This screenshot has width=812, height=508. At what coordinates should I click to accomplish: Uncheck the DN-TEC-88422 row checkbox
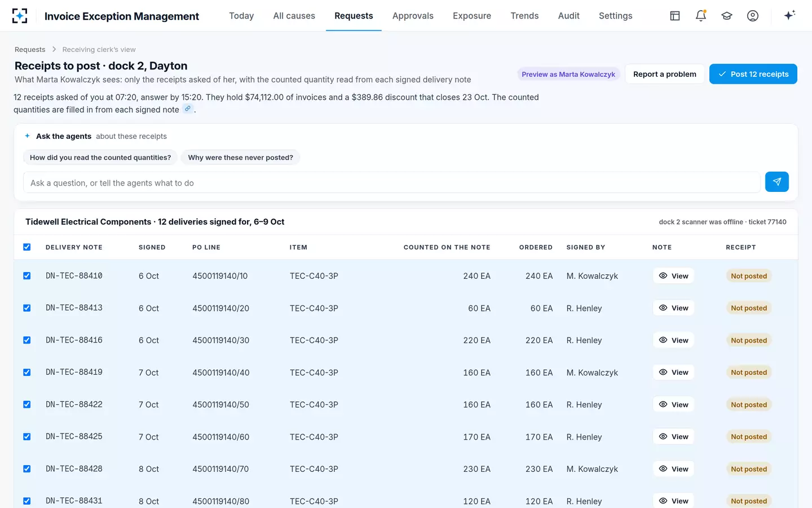coord(27,405)
